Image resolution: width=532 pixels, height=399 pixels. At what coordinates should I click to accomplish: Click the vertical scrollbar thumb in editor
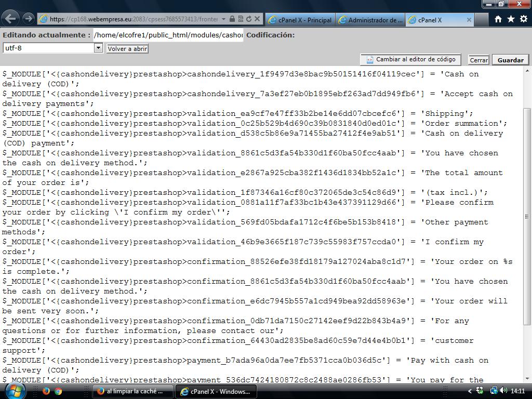coord(527,217)
